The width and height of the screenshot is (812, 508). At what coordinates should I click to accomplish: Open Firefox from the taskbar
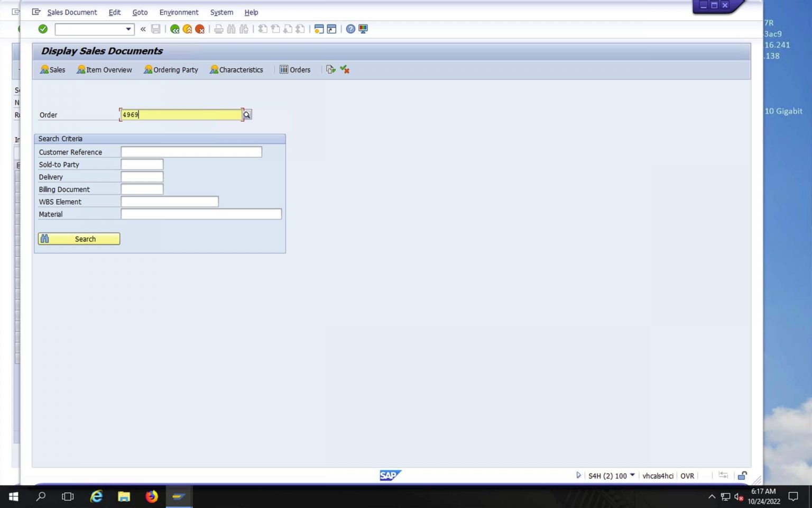coord(151,496)
